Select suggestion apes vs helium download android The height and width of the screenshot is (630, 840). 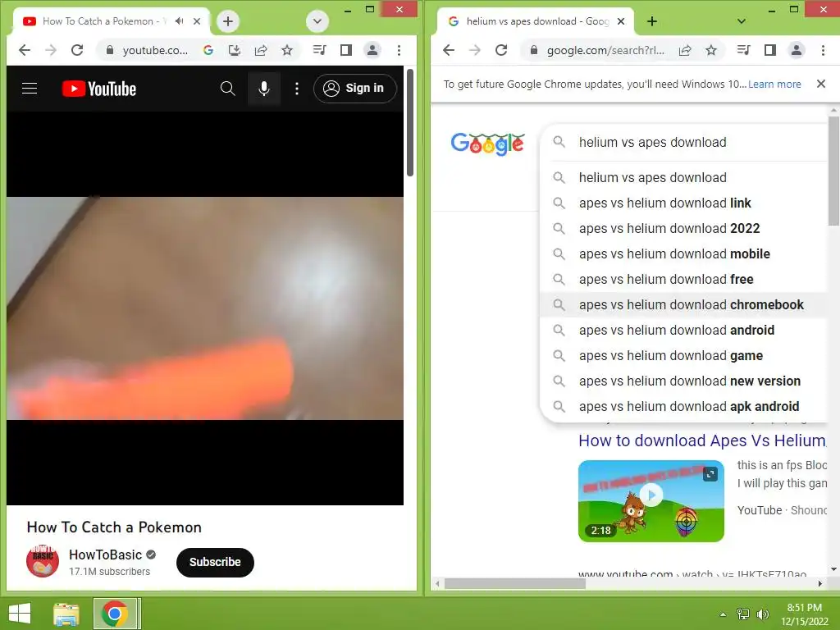(683, 330)
